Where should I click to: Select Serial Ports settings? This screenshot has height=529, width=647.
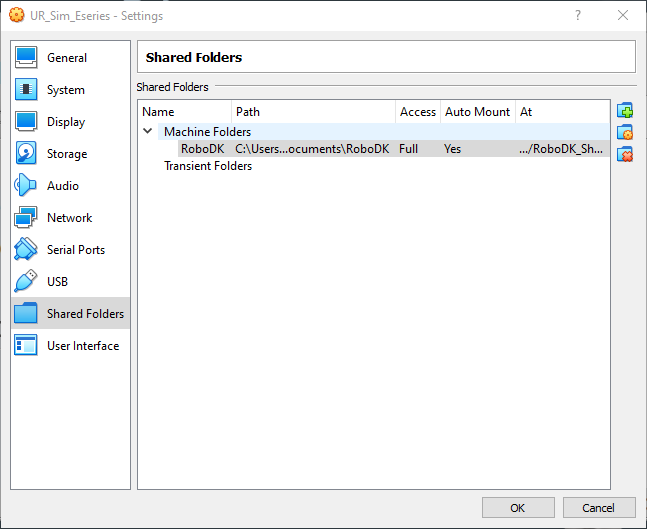75,250
